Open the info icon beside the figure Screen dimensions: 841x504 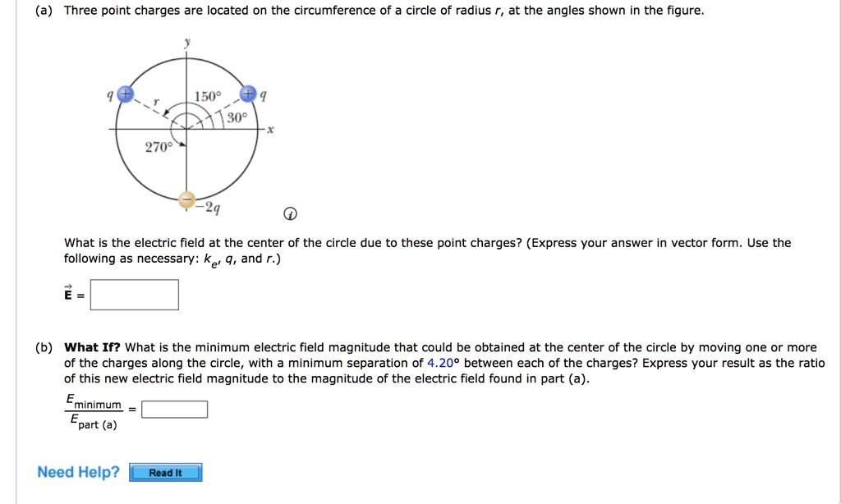pos(289,213)
